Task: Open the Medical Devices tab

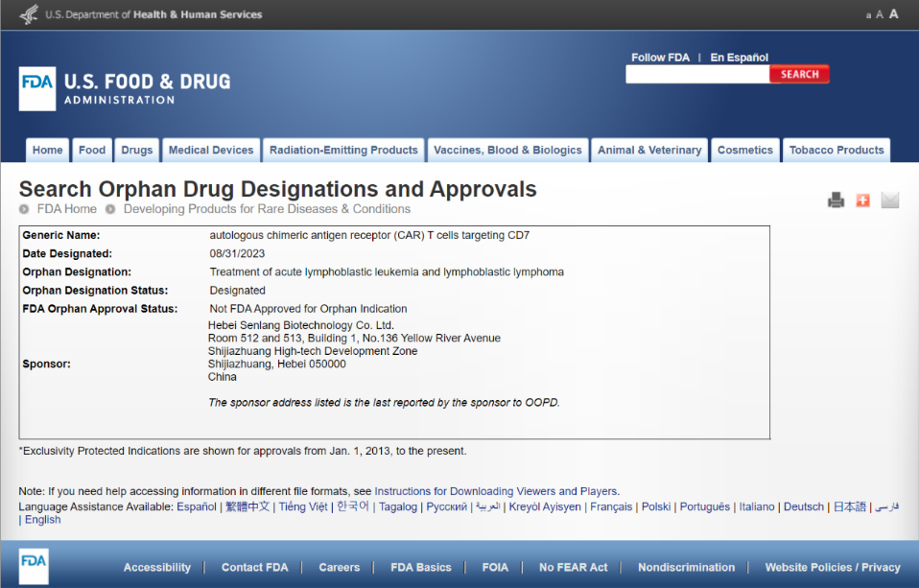Action: pos(211,151)
